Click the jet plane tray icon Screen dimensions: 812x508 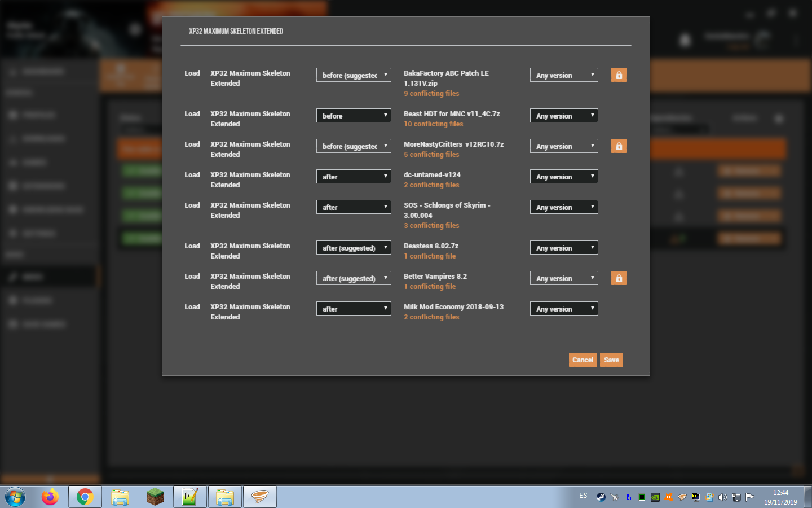614,497
